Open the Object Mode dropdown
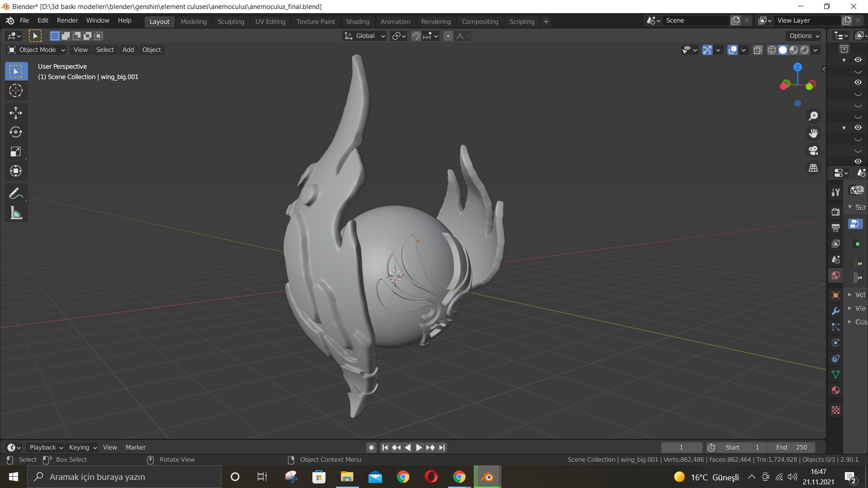868x488 pixels. coord(37,50)
